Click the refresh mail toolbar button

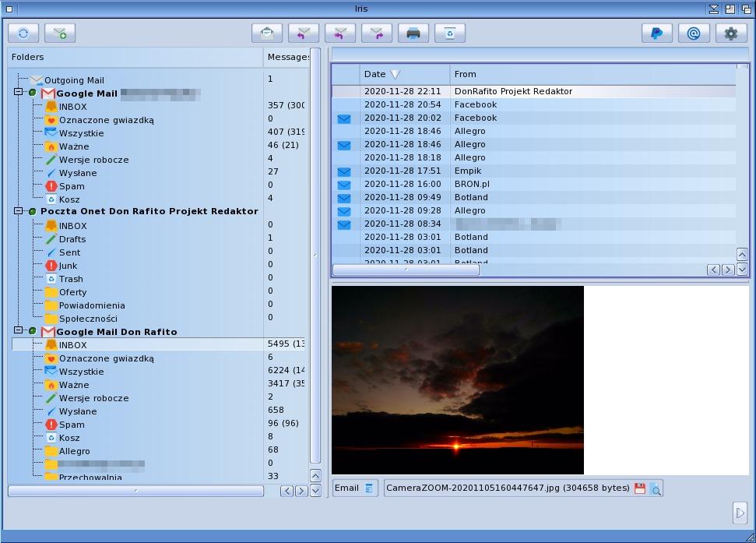[x=23, y=33]
